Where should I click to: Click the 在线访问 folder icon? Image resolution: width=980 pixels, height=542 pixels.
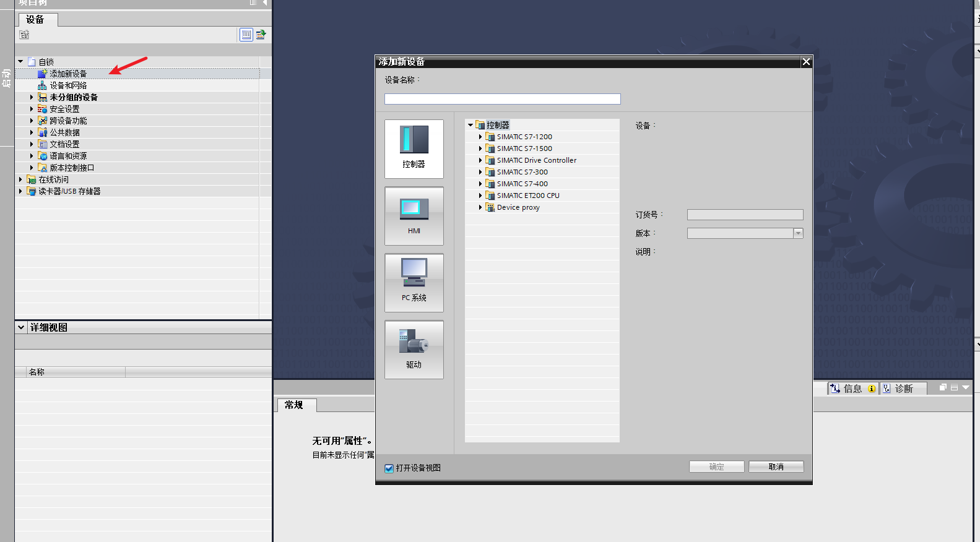coord(31,179)
